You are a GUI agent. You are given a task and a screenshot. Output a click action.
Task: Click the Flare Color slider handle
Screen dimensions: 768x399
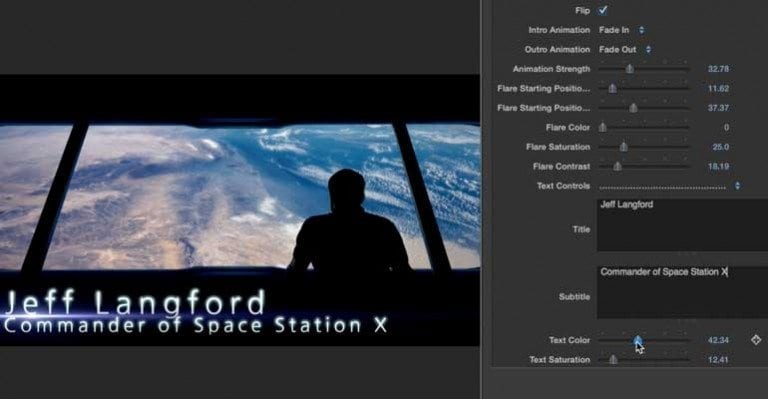(602, 127)
